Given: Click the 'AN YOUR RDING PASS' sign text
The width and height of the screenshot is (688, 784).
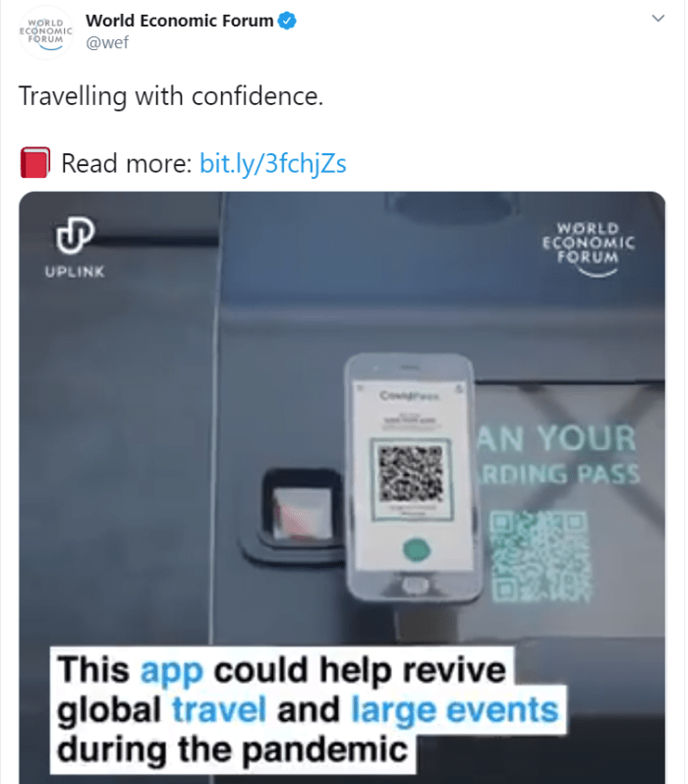Looking at the screenshot, I should point(558,455).
